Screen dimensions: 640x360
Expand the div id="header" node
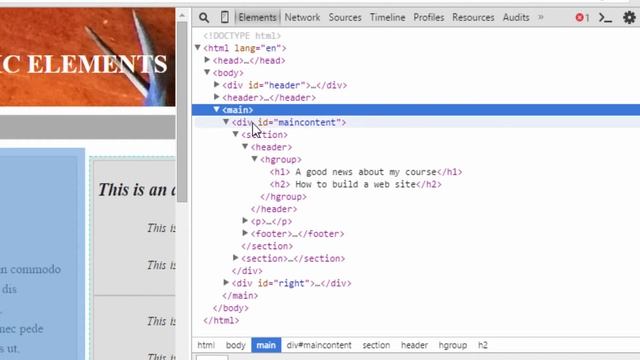[217, 85]
